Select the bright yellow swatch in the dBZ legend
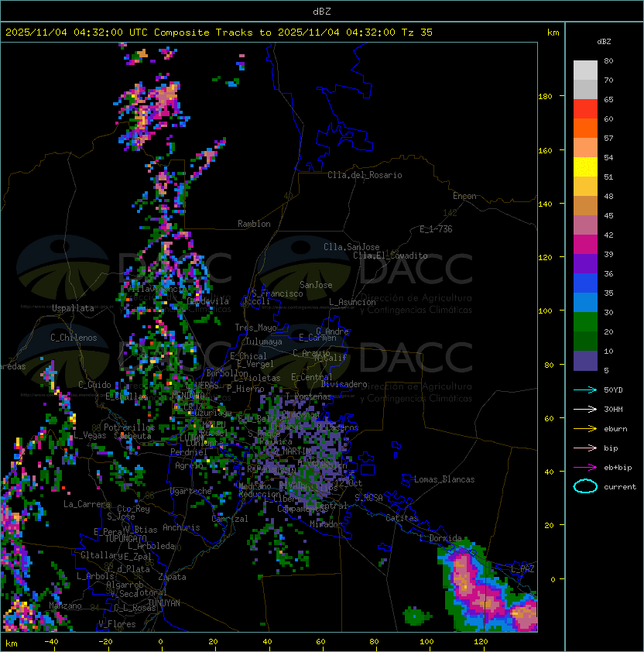 [585, 167]
